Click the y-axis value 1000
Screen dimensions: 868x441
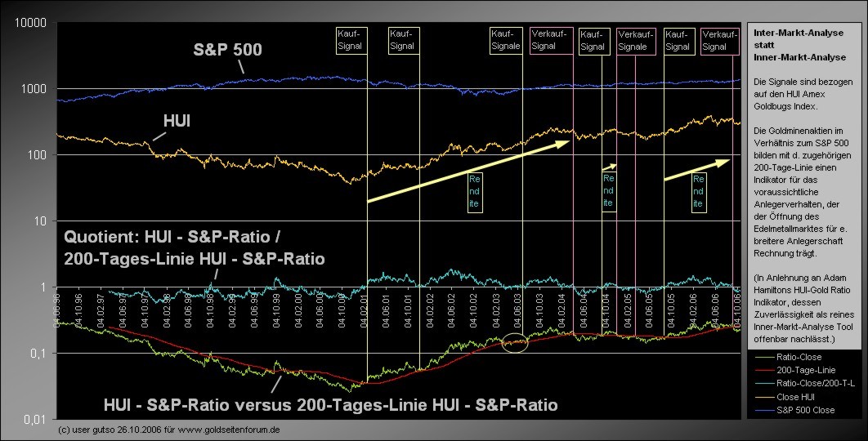(34, 89)
